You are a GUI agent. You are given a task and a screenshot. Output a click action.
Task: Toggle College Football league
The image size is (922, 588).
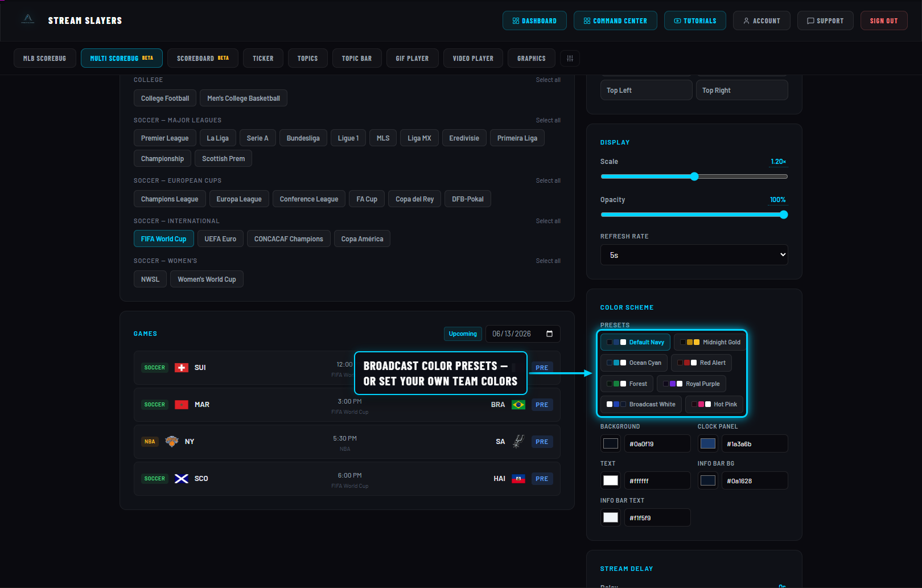(165, 98)
